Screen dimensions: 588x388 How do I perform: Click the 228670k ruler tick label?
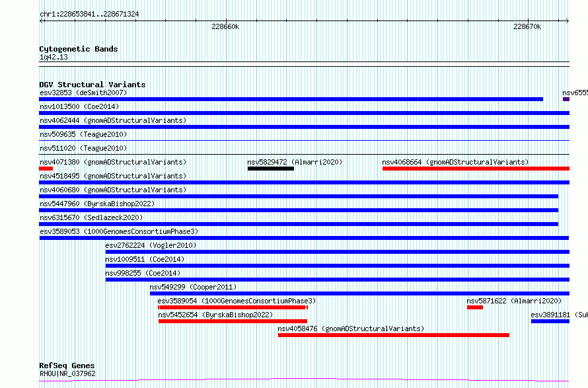click(x=527, y=26)
